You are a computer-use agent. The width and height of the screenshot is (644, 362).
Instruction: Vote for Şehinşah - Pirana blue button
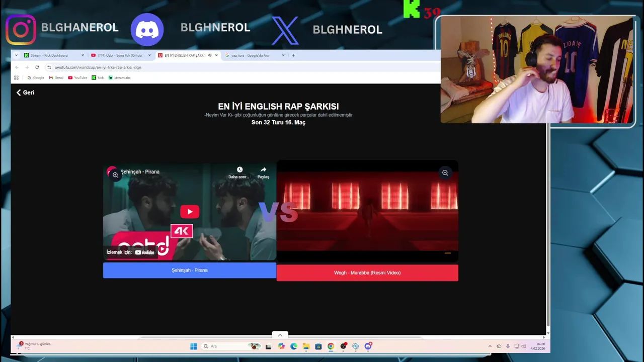pos(190,270)
